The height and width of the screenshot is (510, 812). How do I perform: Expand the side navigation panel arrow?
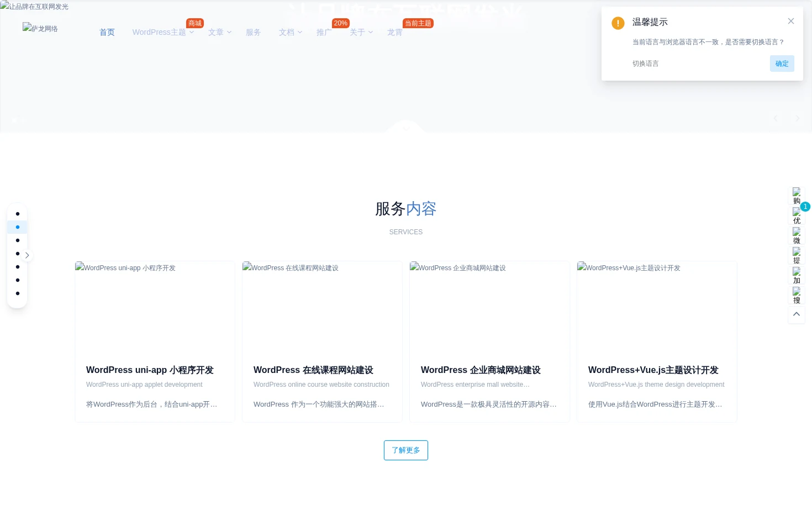pos(27,255)
